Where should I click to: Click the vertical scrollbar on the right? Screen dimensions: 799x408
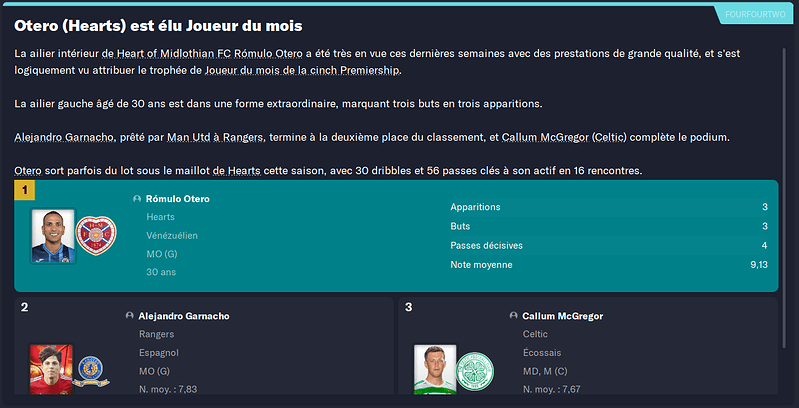783,199
